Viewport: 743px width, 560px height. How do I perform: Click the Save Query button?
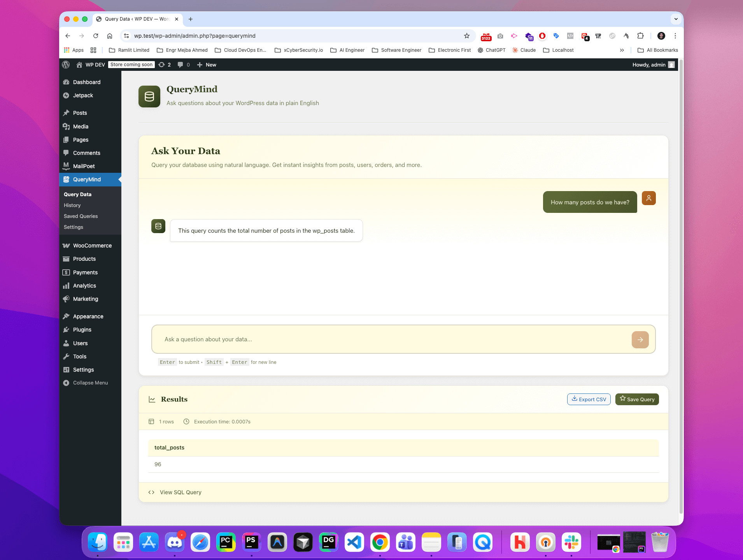[637, 399]
